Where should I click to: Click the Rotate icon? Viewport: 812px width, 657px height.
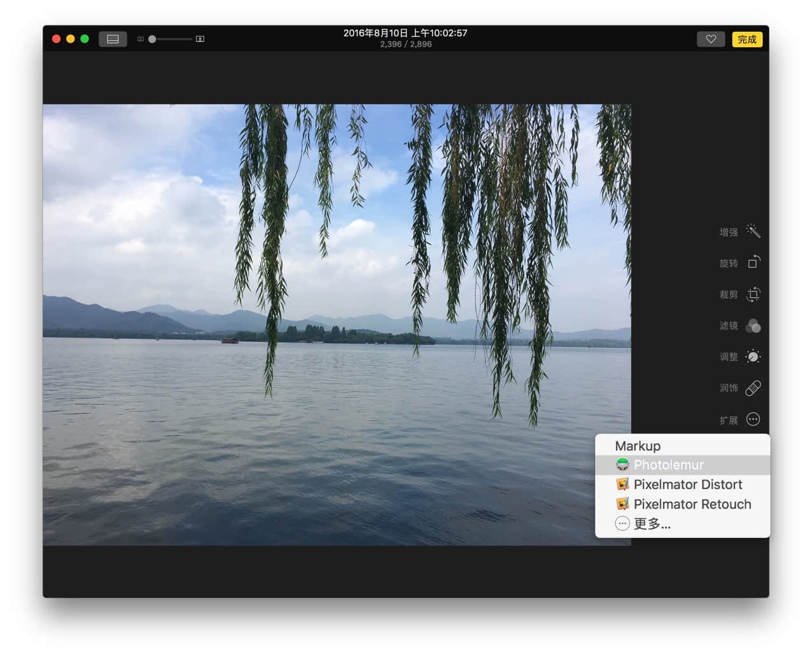coord(753,262)
